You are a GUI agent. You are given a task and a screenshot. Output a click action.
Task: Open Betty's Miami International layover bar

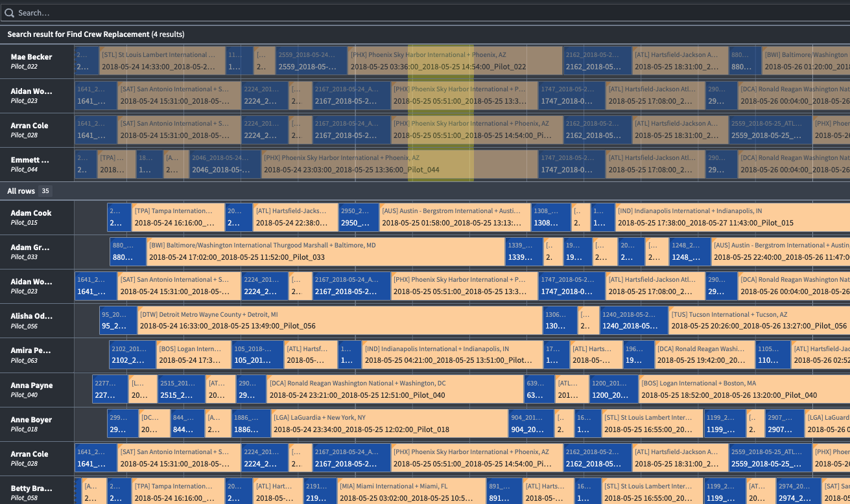[411, 492]
